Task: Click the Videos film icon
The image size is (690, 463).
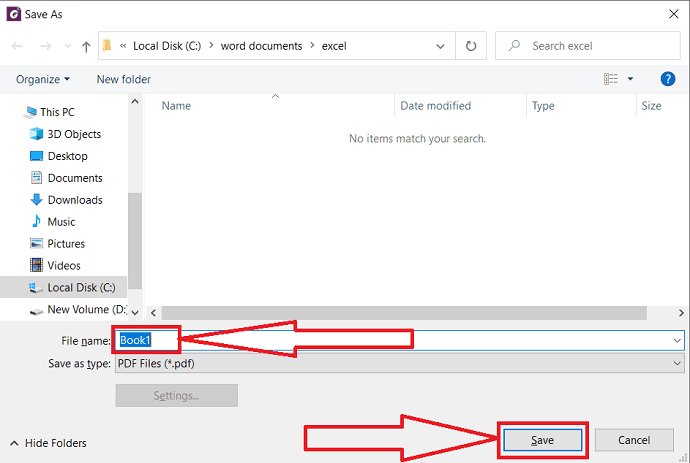Action: click(x=36, y=265)
